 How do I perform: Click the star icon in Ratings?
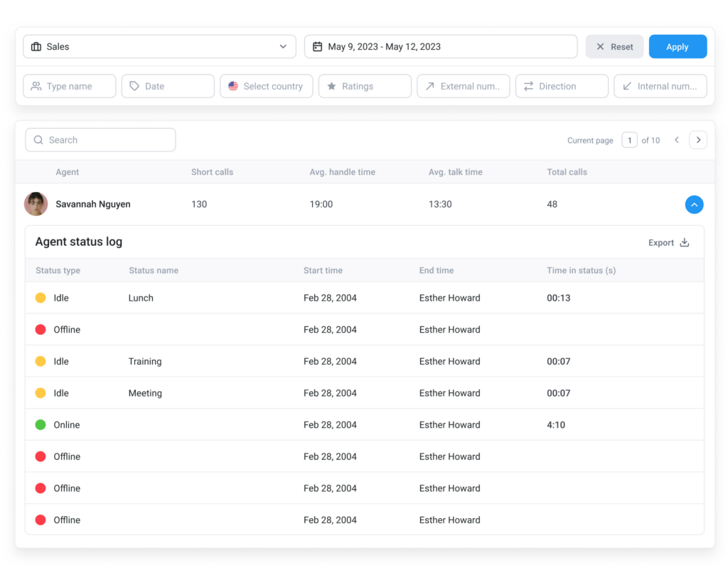pyautogui.click(x=331, y=86)
